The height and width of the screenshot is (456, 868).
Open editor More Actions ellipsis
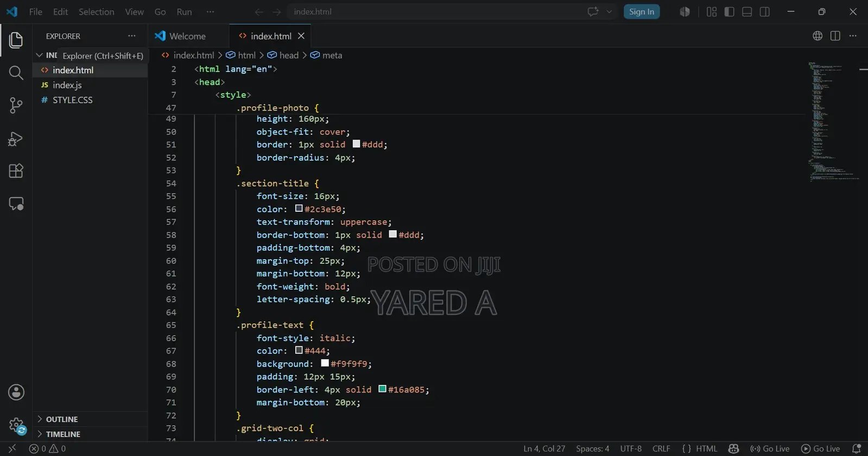coord(853,36)
